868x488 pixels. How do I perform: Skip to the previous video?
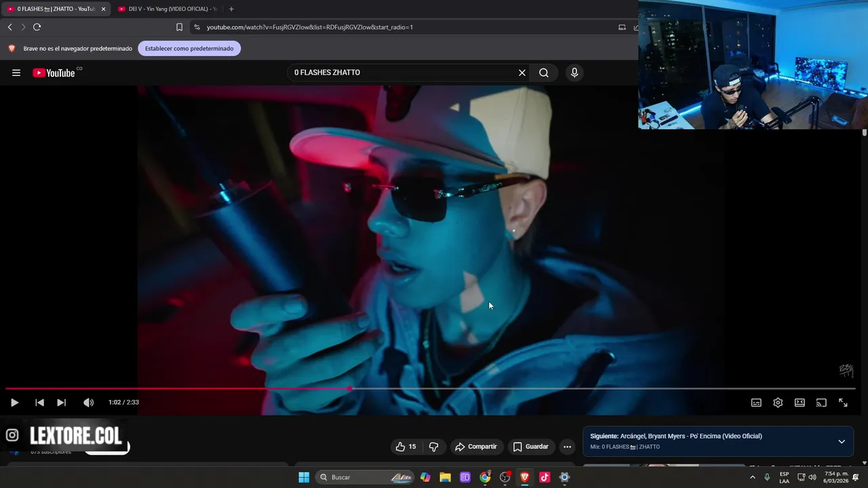(x=39, y=403)
